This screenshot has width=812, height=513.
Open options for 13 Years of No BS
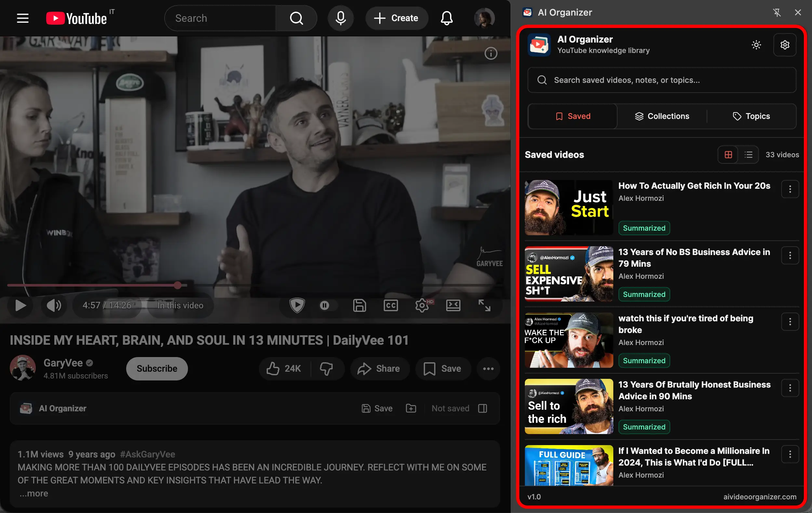click(790, 256)
